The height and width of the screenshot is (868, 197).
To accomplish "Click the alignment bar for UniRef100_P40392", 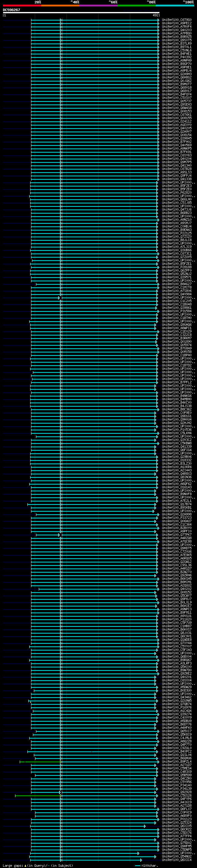I will tap(95, 57).
